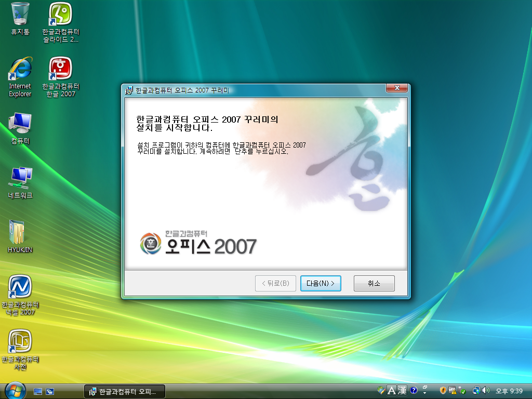Open the Windows Start orb
The height and width of the screenshot is (399, 532).
(15, 391)
